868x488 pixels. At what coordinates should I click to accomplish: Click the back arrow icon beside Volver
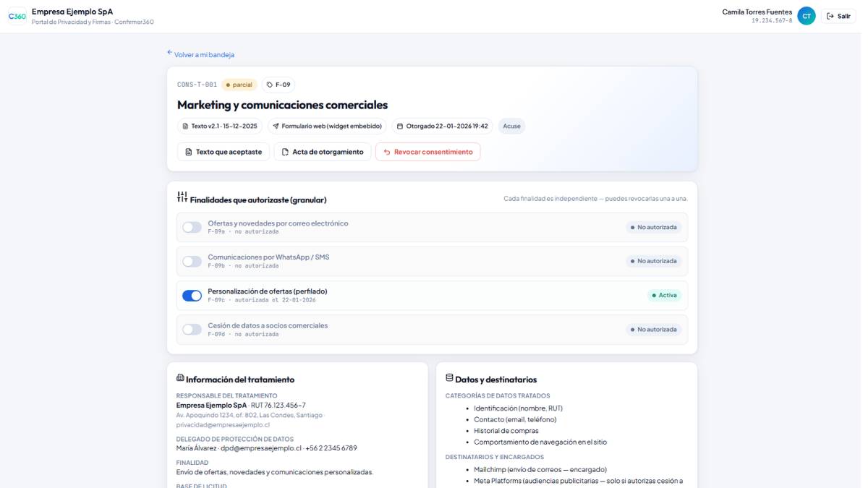click(x=170, y=53)
